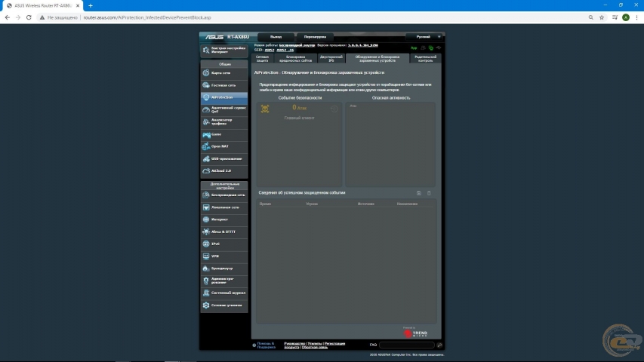Viewport: 644px width, 362px height.
Task: Click the Logout (Выход) button
Action: coord(276,37)
